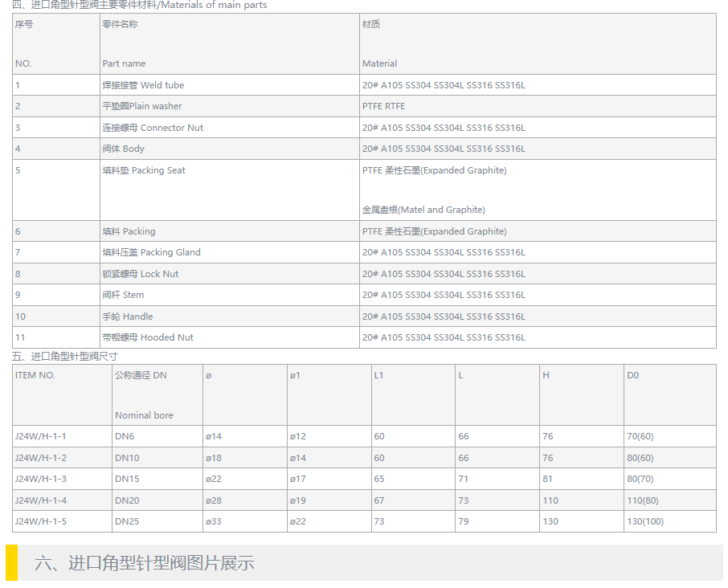Viewport: 728px width, 588px height.
Task: Select the 'Plain washer' part name cell
Action: (142, 106)
